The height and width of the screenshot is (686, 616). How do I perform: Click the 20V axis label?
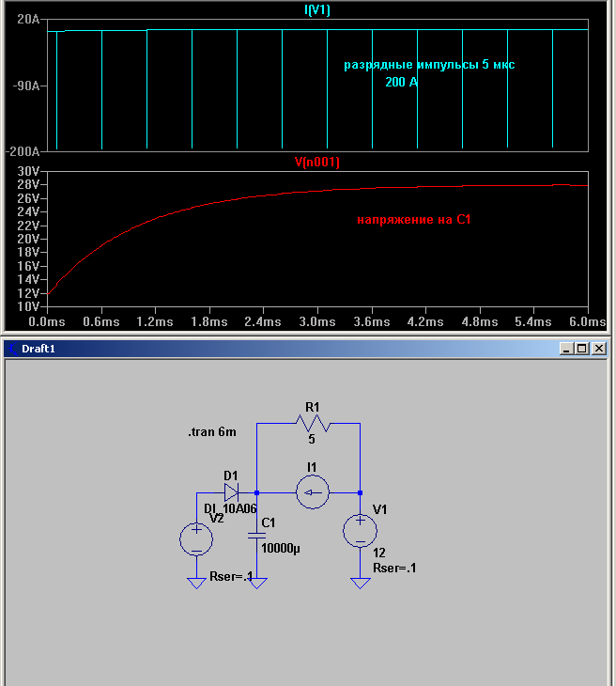[28, 239]
